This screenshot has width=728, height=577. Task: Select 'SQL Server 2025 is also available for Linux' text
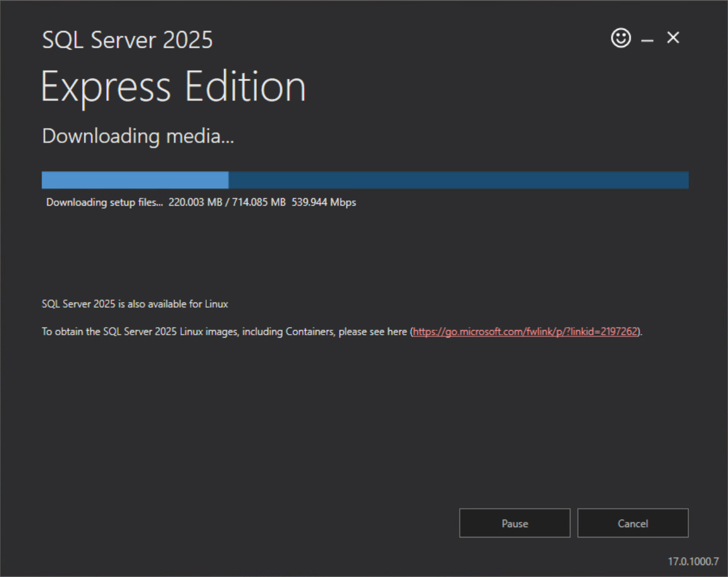[x=135, y=304]
